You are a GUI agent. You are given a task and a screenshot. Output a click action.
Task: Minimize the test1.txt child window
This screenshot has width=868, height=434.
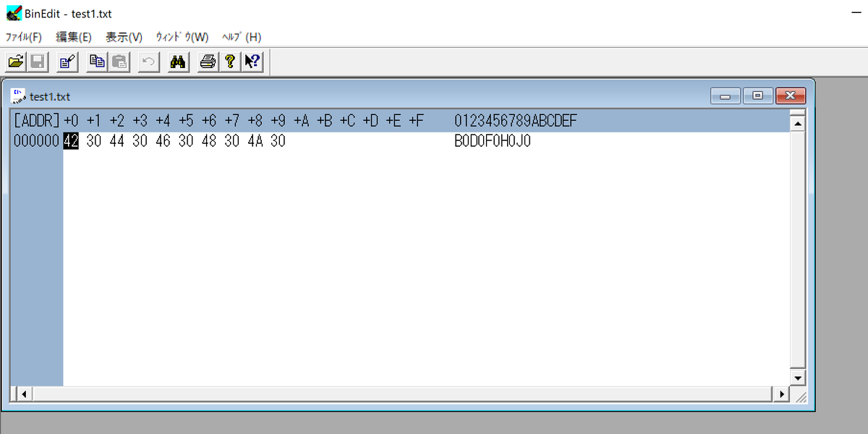tap(726, 95)
